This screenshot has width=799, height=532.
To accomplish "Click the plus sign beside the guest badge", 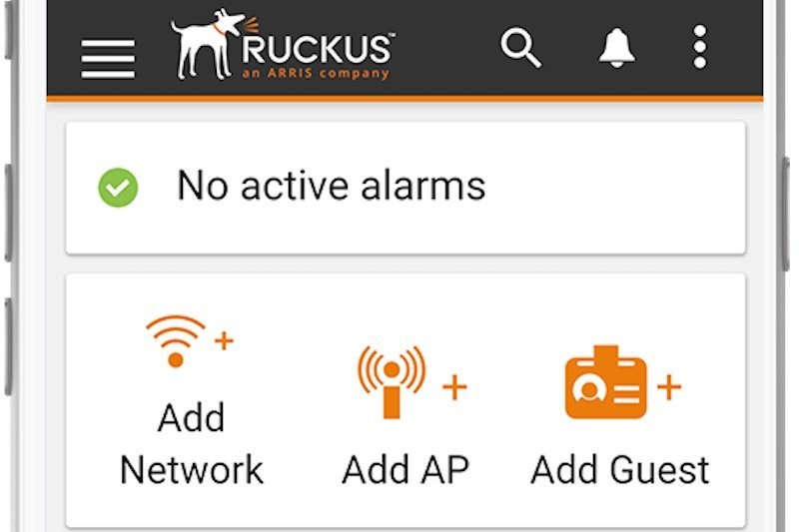I will (669, 387).
